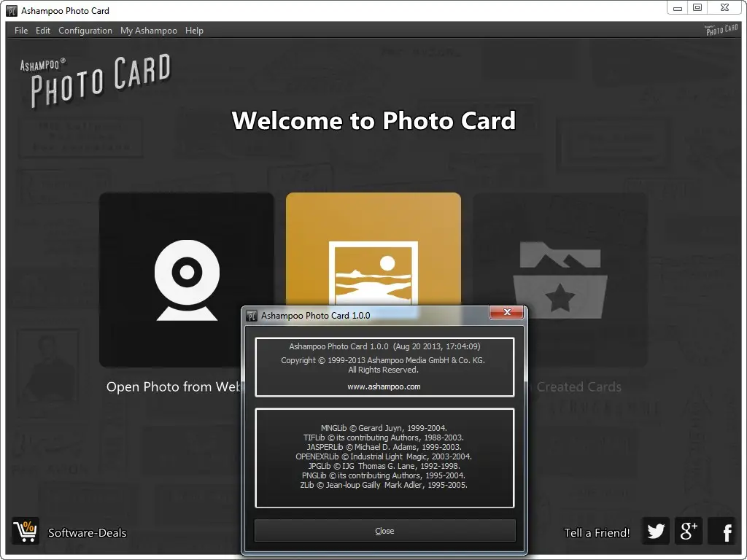Click the All Rights Reserved text
Image resolution: width=747 pixels, height=560 pixels.
click(383, 370)
